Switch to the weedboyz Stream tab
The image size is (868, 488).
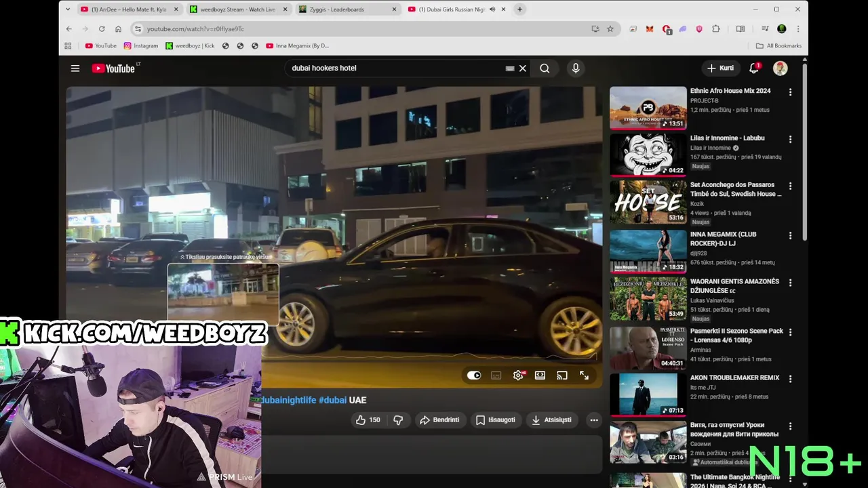pos(237,9)
